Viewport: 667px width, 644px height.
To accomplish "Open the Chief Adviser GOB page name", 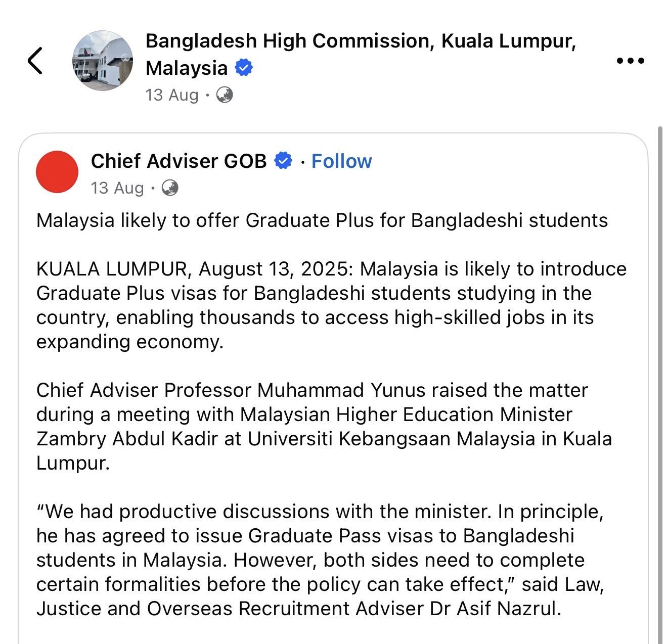I will point(179,161).
